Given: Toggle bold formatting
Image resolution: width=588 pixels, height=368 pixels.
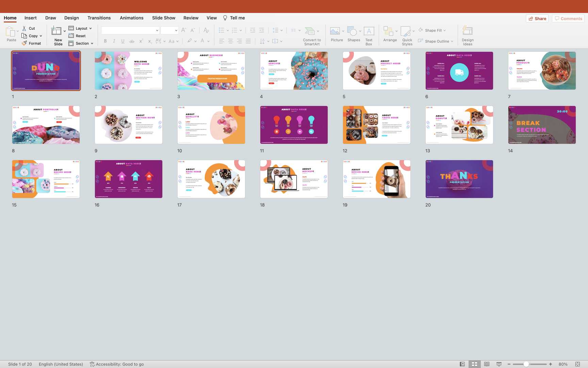Looking at the screenshot, I should click(x=105, y=41).
